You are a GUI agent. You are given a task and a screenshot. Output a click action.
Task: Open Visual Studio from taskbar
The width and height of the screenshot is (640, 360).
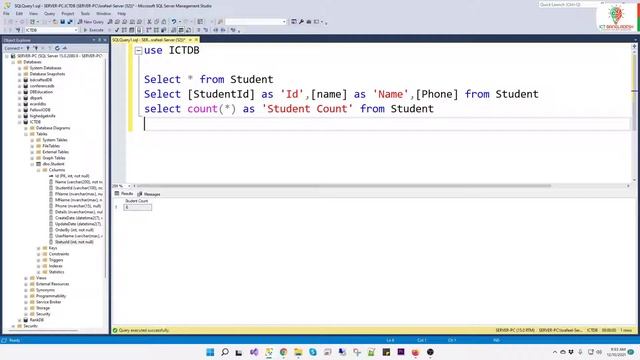(254, 352)
